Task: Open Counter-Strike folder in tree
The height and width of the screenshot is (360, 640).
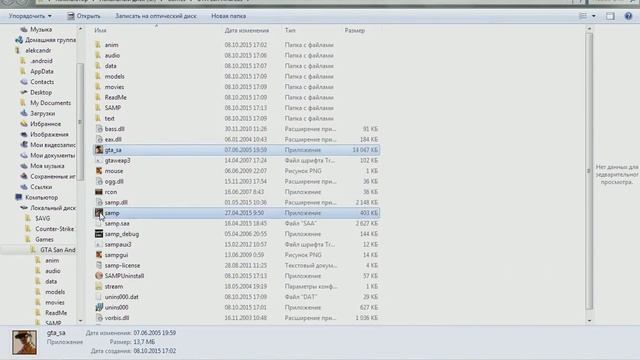Action: [x=54, y=229]
